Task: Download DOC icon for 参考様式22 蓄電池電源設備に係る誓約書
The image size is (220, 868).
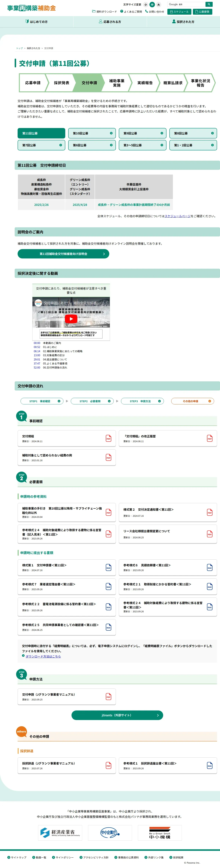Action: click(x=108, y=607)
